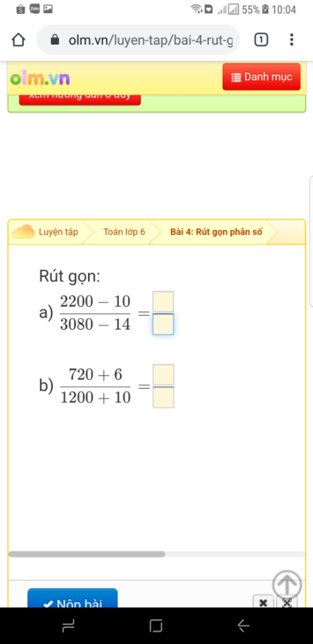Image resolution: width=313 pixels, height=644 pixels.
Task: Focus the numerator box for part a
Action: coord(163,302)
